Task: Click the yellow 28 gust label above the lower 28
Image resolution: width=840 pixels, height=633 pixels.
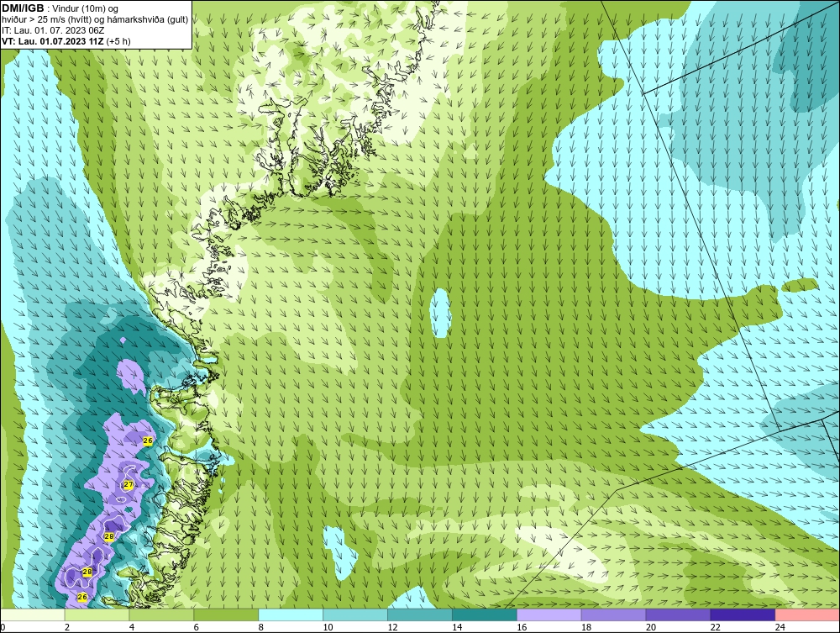Action: point(108,536)
